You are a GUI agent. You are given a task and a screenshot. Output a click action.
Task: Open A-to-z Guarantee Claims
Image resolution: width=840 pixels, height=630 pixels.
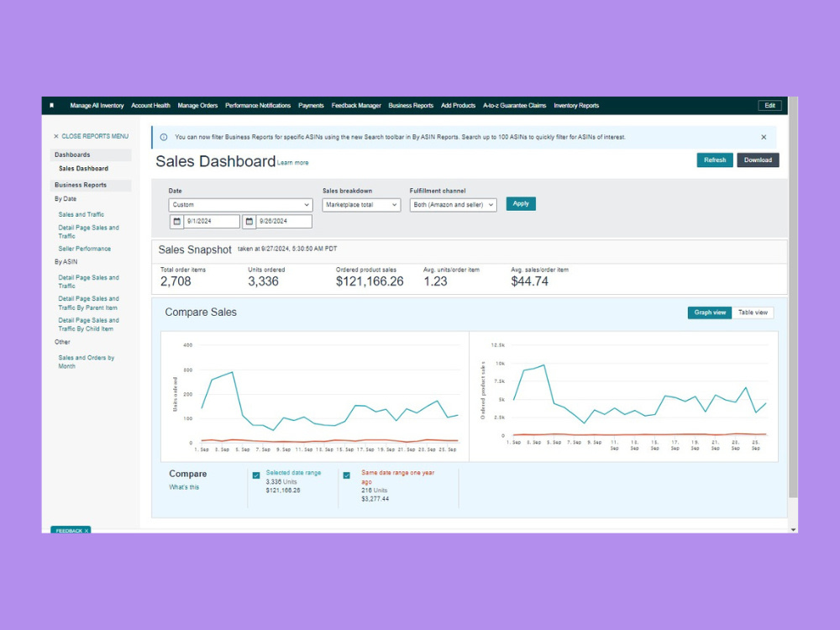(x=514, y=106)
